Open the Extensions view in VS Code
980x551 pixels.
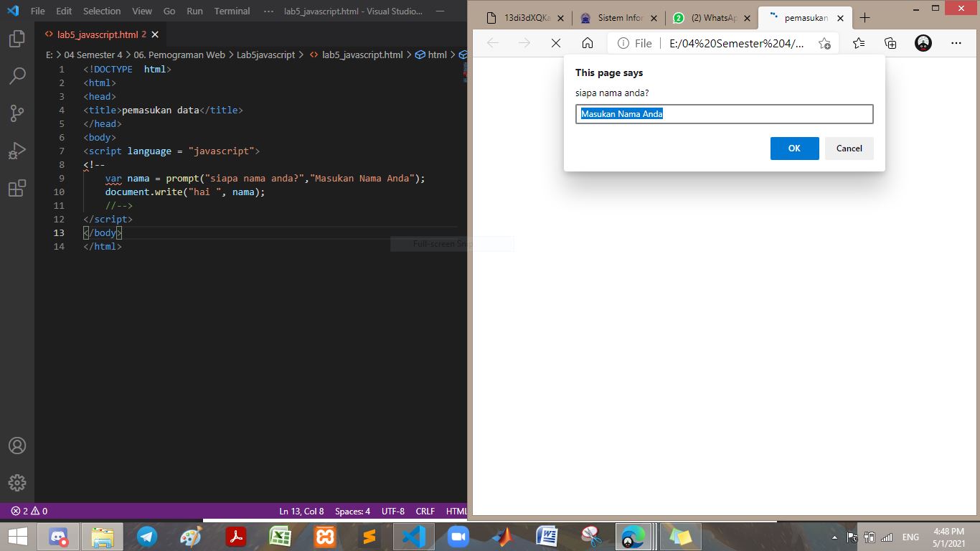coord(17,188)
